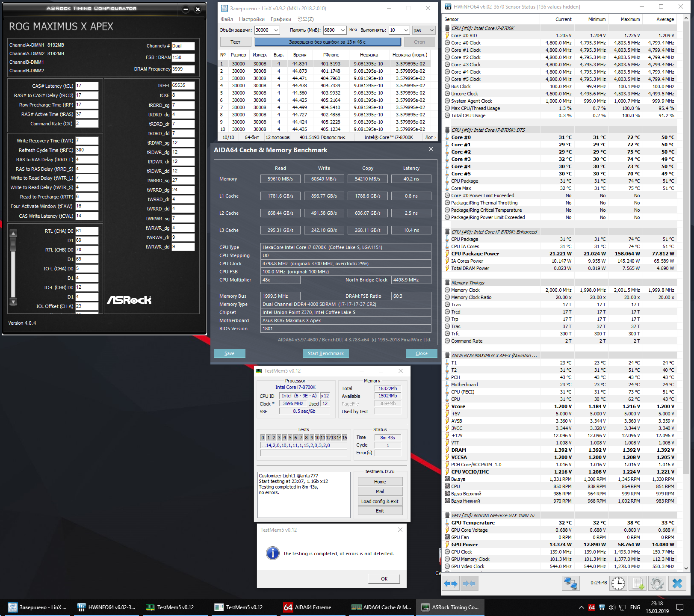
Task: Open the HWiNFO remote network monitoring icon
Action: 570,583
